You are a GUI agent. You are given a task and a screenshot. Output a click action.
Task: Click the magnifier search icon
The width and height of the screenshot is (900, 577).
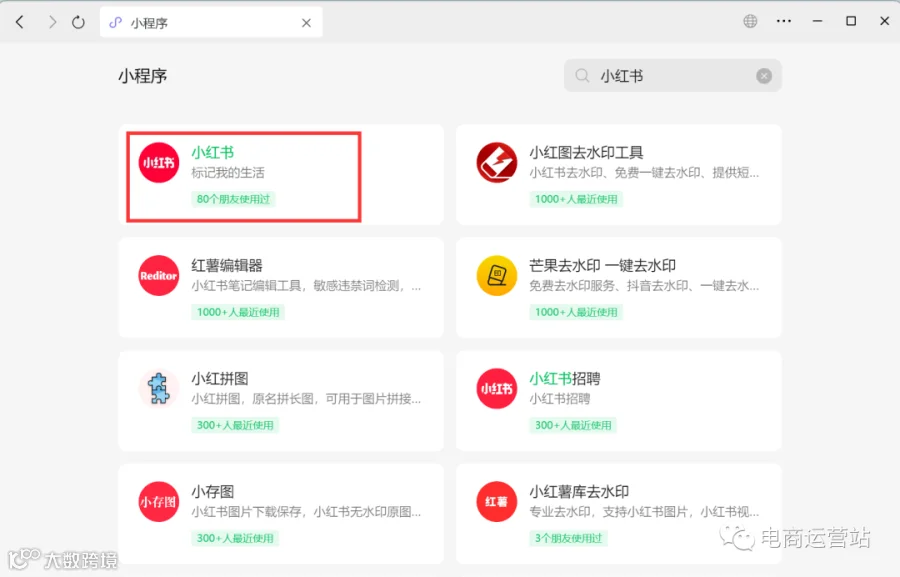582,76
